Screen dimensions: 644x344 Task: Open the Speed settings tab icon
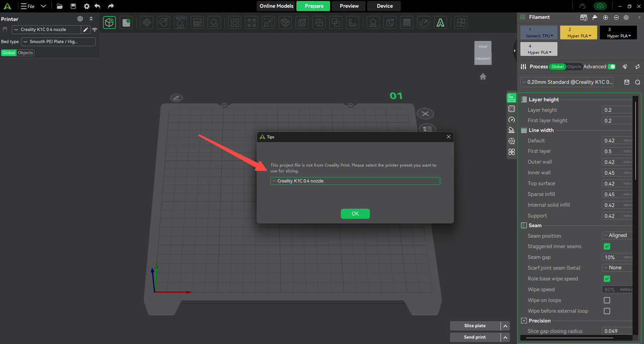point(512,120)
